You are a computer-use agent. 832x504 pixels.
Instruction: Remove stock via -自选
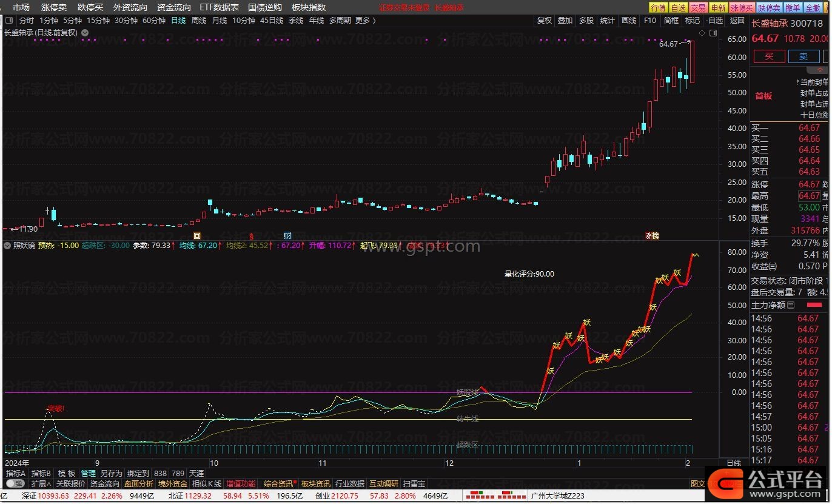715,21
